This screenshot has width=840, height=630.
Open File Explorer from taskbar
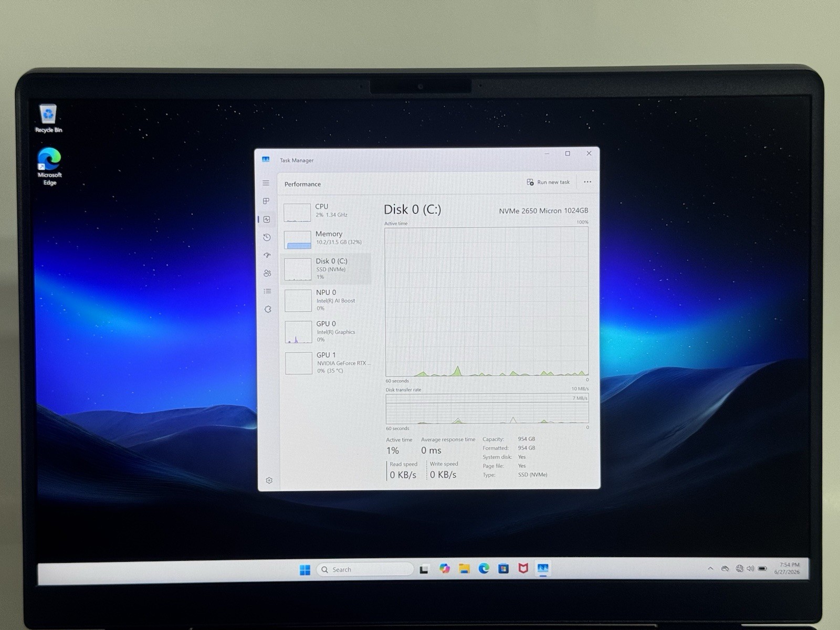pyautogui.click(x=464, y=569)
